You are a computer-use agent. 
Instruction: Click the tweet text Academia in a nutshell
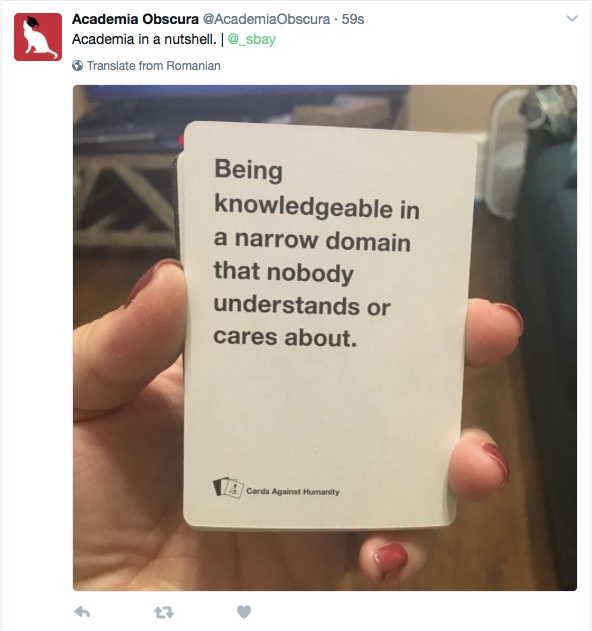(x=144, y=39)
